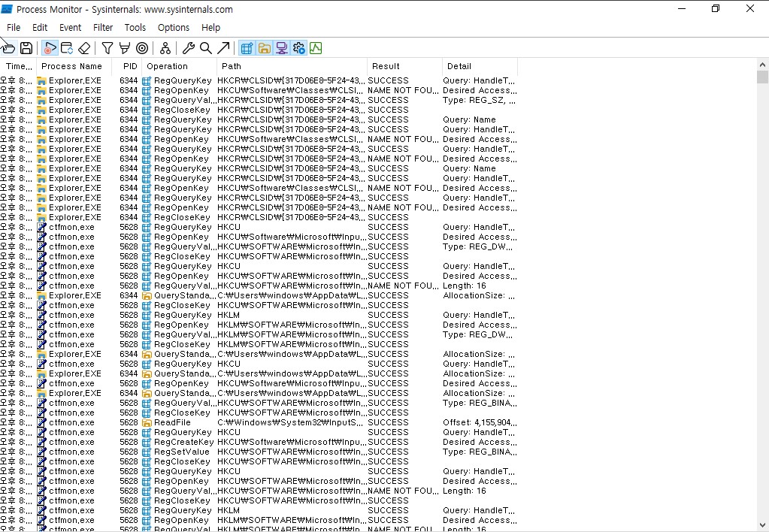The image size is (769, 532).
Task: Click the ctfmon.exe icon in the ReadFile row
Action: coord(41,422)
